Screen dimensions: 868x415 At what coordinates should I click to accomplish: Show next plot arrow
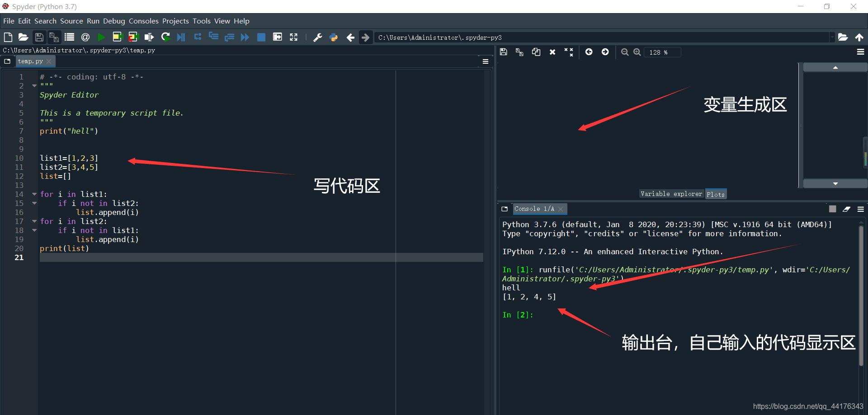pyautogui.click(x=605, y=52)
